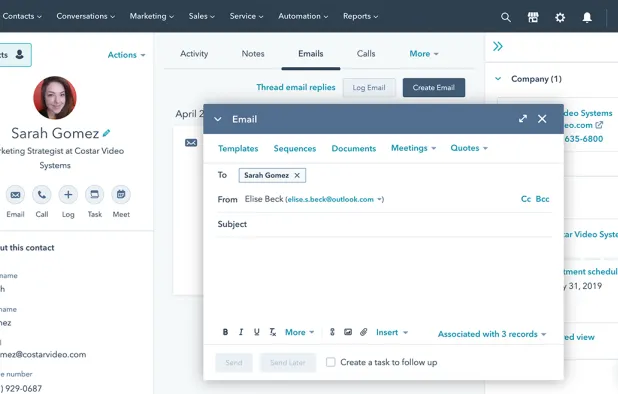This screenshot has height=394, width=618.
Task: Click the Send Later button
Action: (x=288, y=362)
